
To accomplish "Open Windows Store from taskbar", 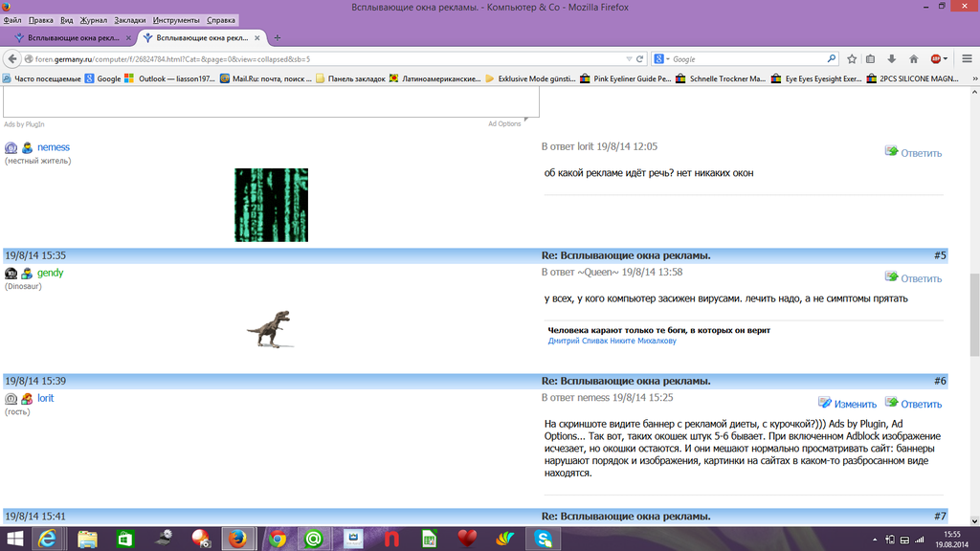I will click(125, 539).
